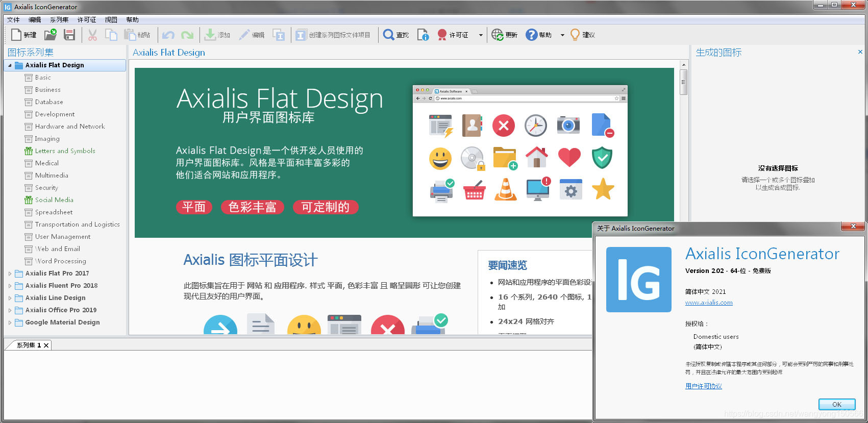Click Create icon series file project button
The width and height of the screenshot is (868, 423).
click(x=333, y=35)
